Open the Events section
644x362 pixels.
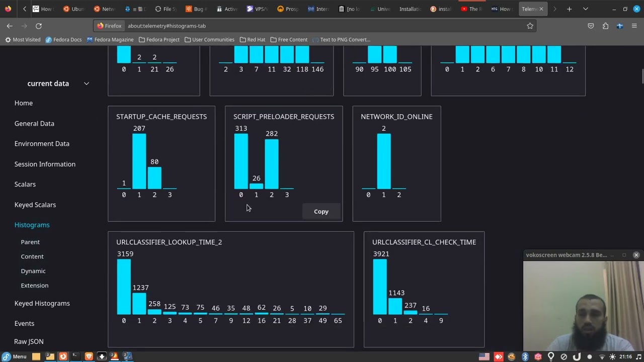24,323
